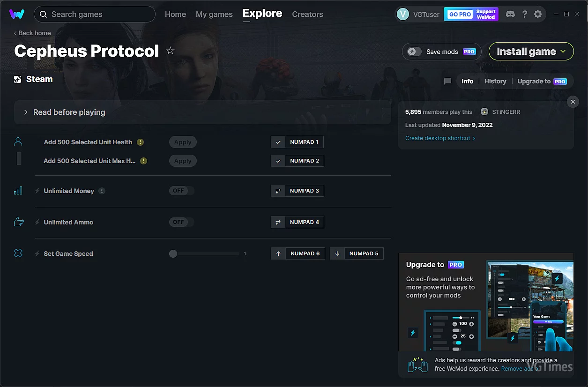This screenshot has width=588, height=387.
Task: Click warning icon beside Add 500 Selected Unit Max Health
Action: pyautogui.click(x=143, y=161)
